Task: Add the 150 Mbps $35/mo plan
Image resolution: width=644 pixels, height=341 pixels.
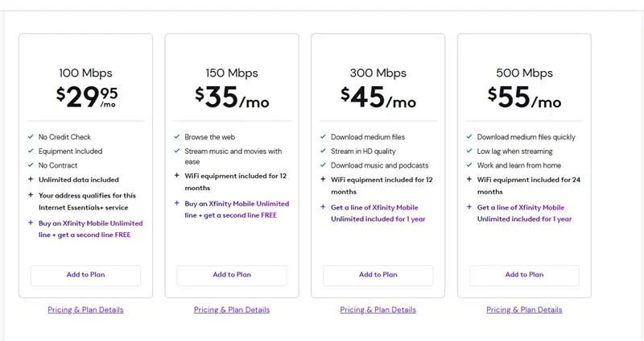Action: pyautogui.click(x=232, y=275)
